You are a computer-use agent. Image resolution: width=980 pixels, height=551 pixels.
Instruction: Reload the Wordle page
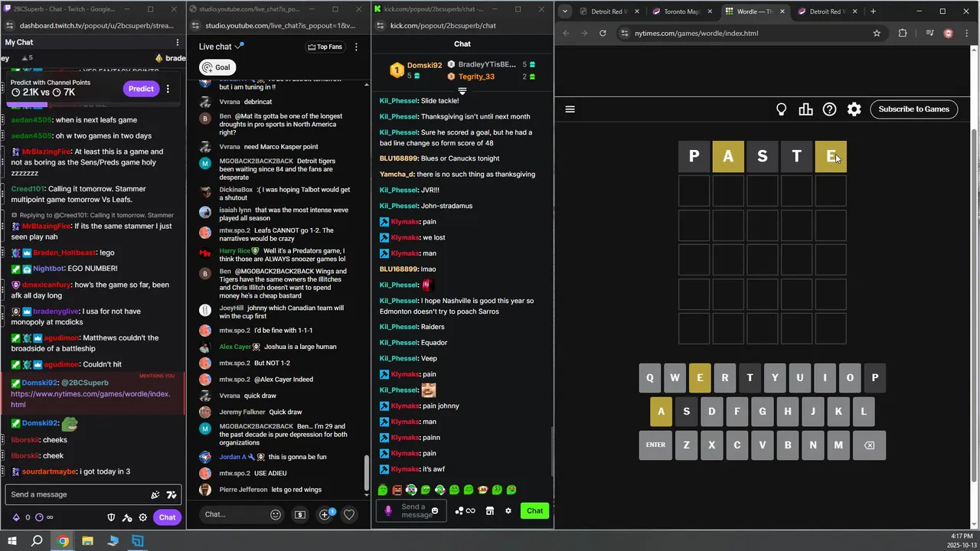click(603, 33)
